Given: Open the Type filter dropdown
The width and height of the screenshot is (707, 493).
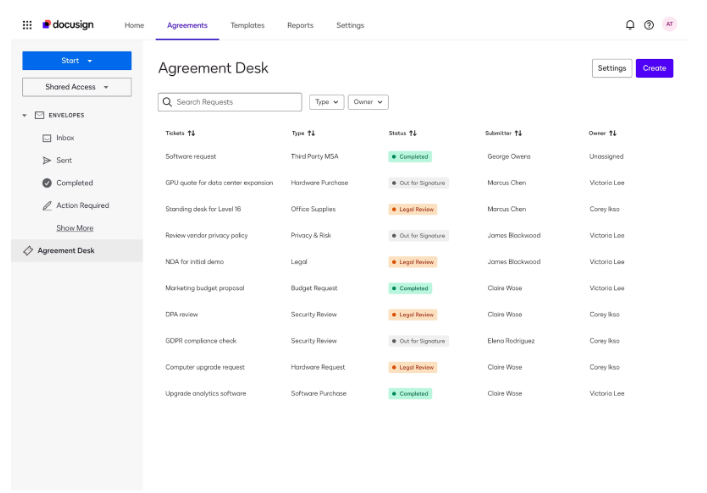Looking at the screenshot, I should coord(326,102).
